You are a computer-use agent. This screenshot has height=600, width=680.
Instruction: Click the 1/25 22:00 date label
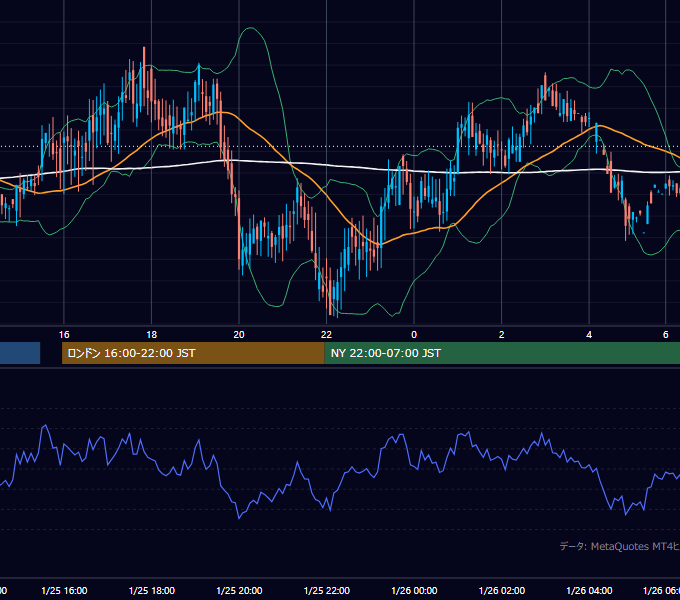327,590
